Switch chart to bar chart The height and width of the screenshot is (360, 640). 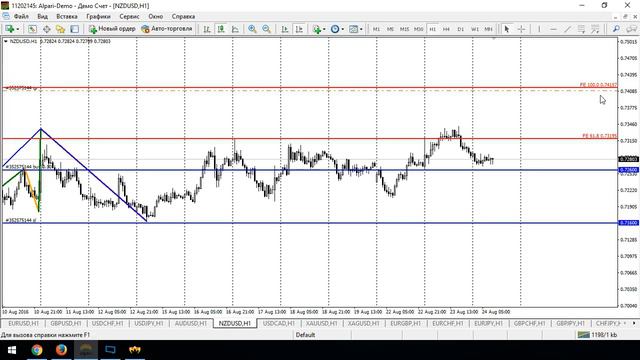click(x=207, y=29)
